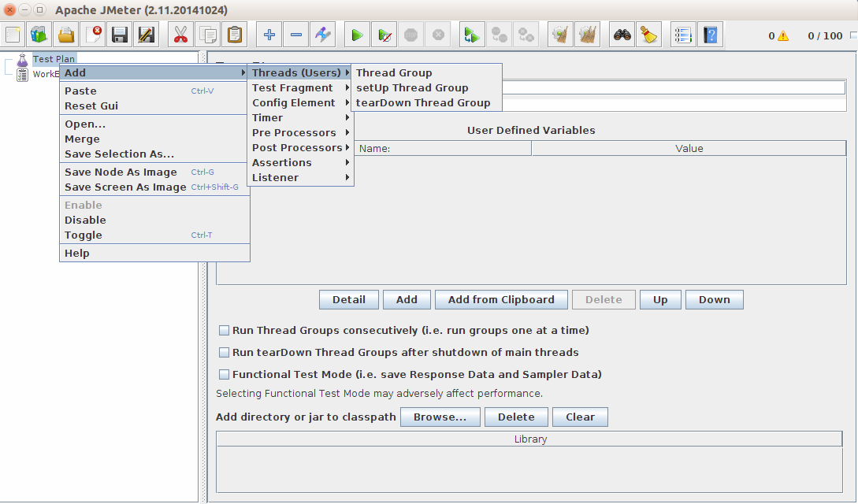The image size is (858, 504).
Task: Choose Disable in context menu
Action: 154,220
